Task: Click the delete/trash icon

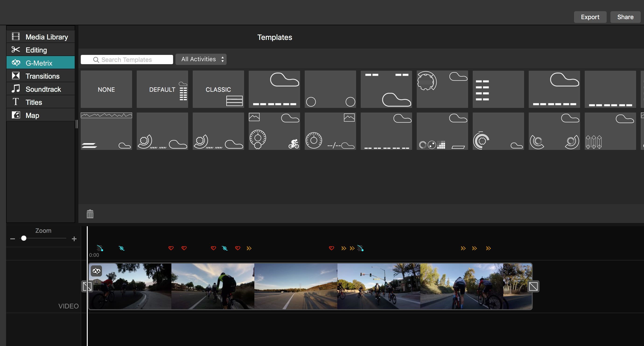Action: [90, 213]
